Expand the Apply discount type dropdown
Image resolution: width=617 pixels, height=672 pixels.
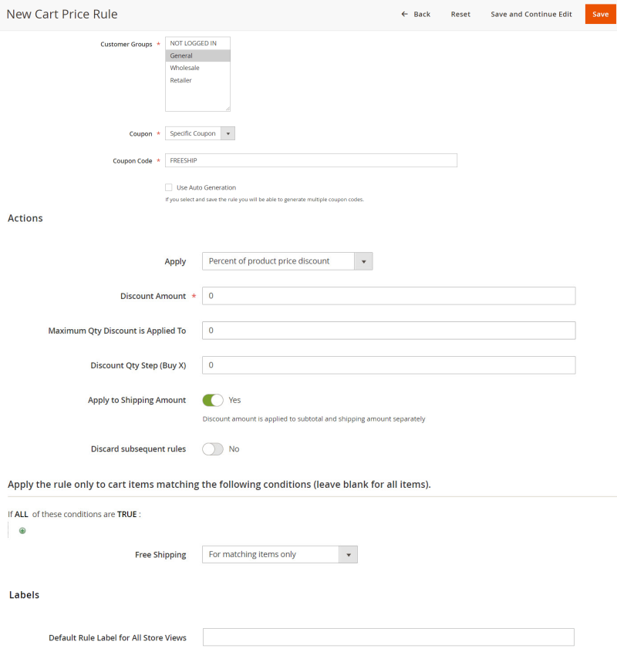287,261
